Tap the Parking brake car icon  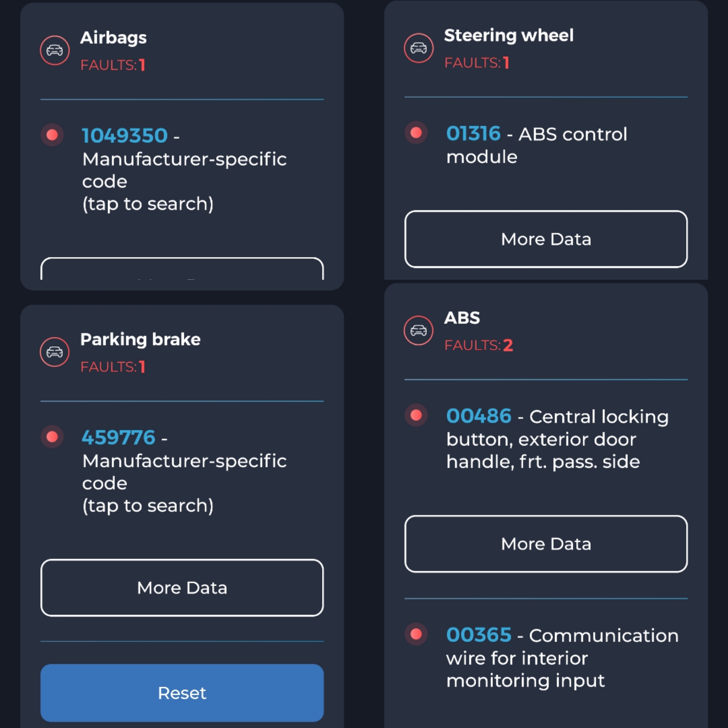(x=54, y=352)
